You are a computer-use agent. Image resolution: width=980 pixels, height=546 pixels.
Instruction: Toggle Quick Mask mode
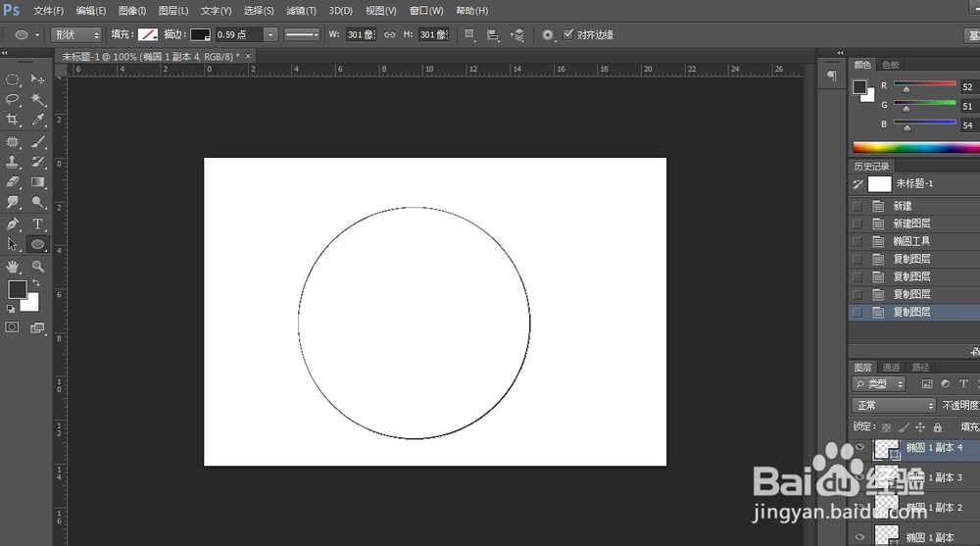coord(12,327)
